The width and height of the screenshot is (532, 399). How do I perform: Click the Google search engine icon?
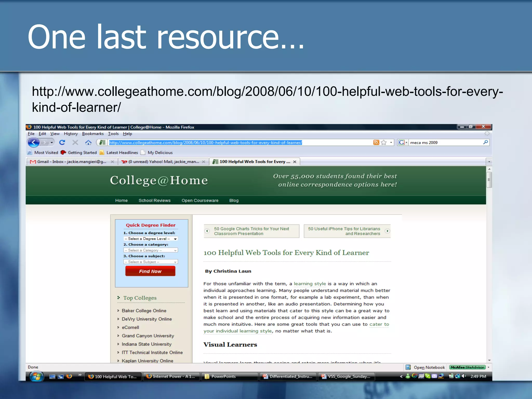401,142
